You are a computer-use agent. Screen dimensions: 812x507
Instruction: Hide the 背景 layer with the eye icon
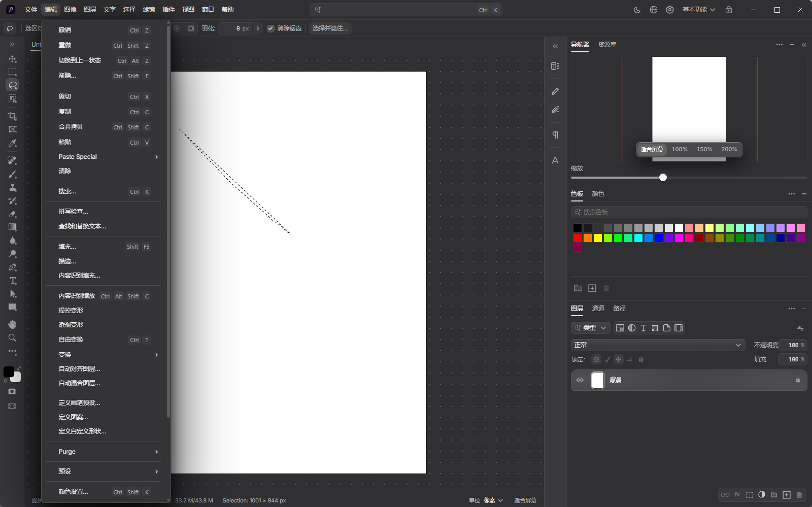(580, 380)
